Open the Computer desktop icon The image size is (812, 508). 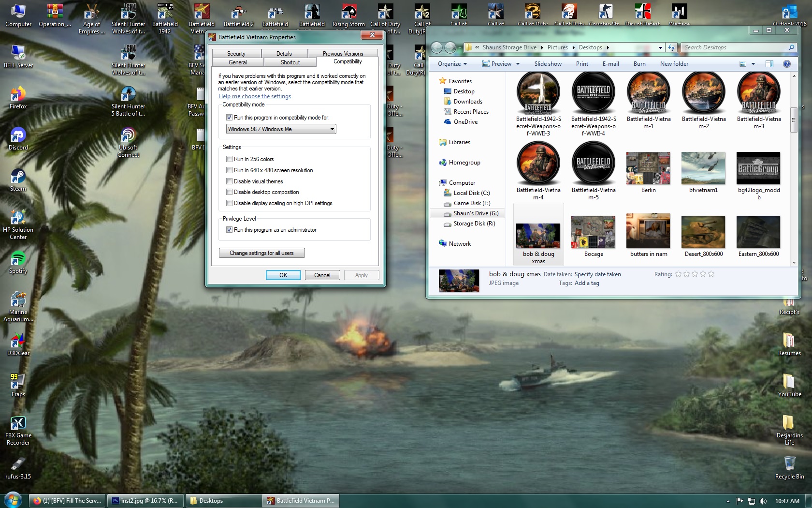click(18, 15)
